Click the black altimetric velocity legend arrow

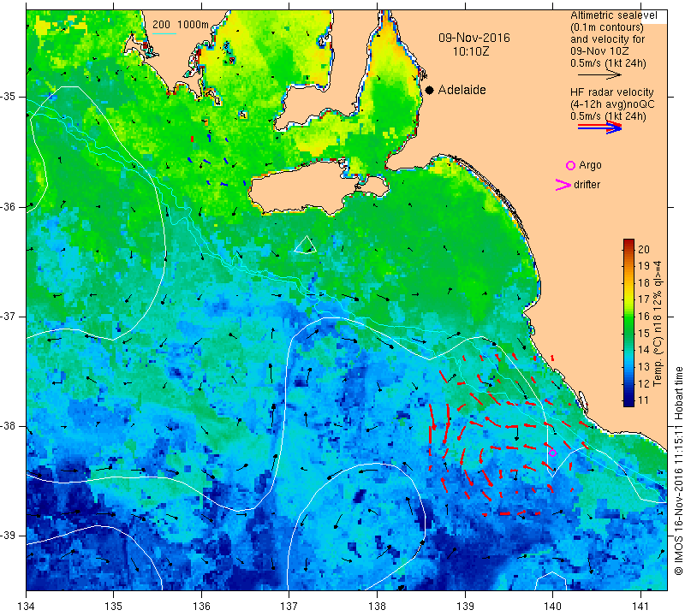tap(599, 75)
